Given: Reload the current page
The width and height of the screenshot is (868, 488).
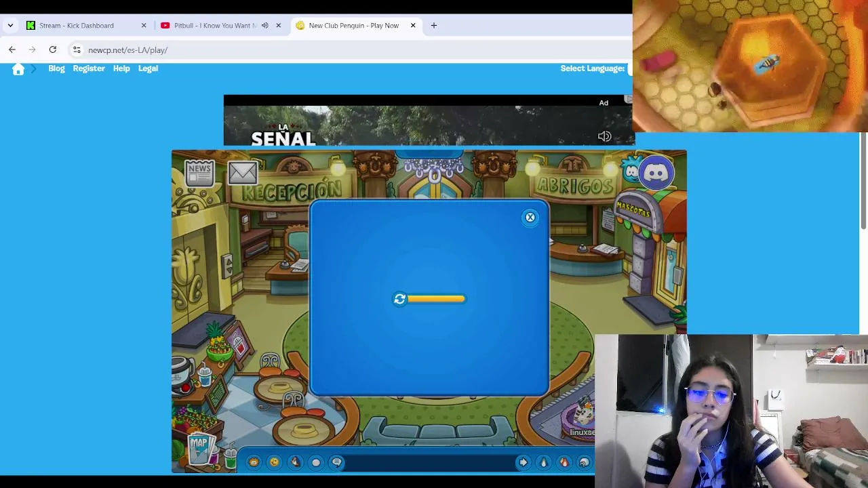Looking at the screenshot, I should pyautogui.click(x=52, y=50).
